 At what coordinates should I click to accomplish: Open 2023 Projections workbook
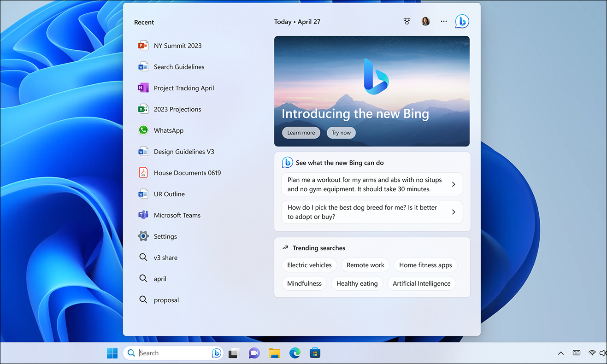(x=177, y=109)
